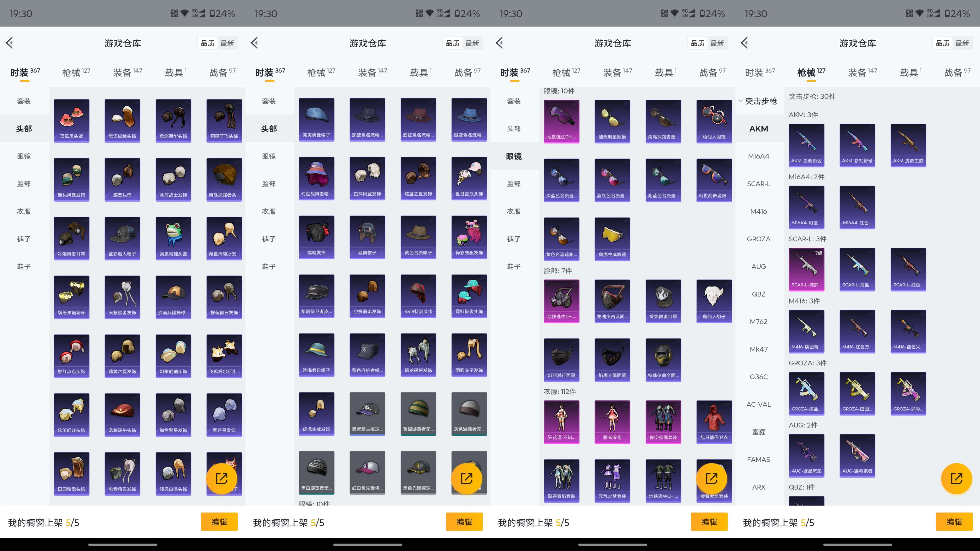The height and width of the screenshot is (551, 980).
Task: Switch sorting to 最新 on the rightmost screen
Action: 962,43
